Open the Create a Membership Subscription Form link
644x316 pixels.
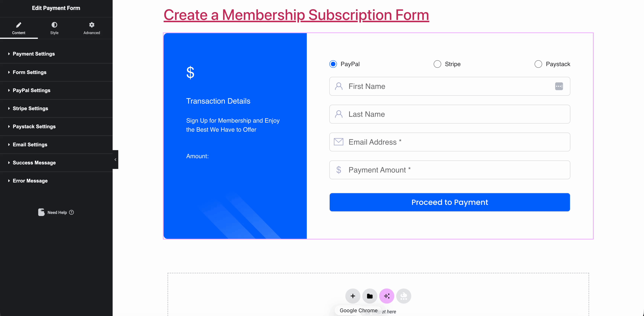click(x=296, y=15)
